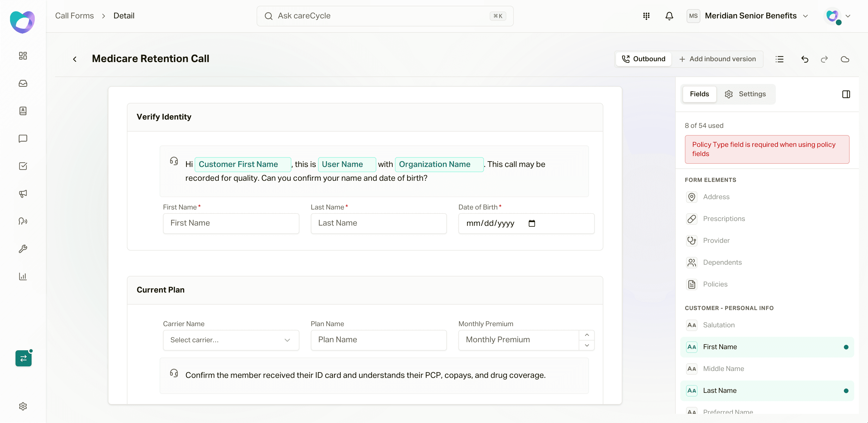Focus the Ask careCycle search box
This screenshot has width=868, height=423.
pyautogui.click(x=385, y=16)
